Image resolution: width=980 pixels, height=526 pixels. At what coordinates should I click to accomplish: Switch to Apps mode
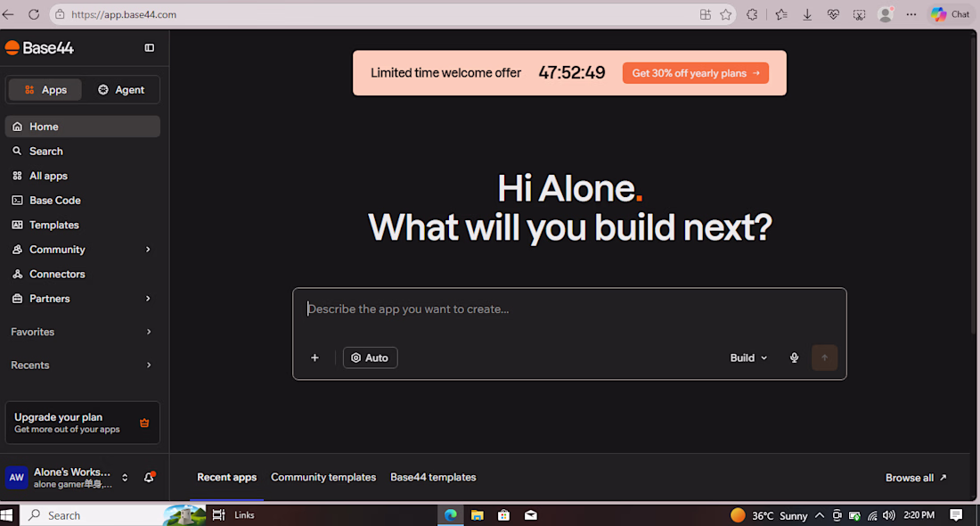(x=45, y=90)
